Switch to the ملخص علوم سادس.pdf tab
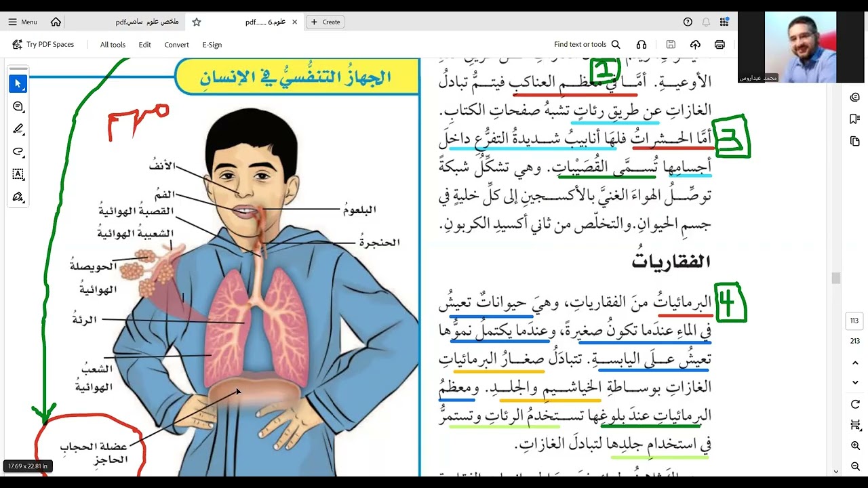 147,22
